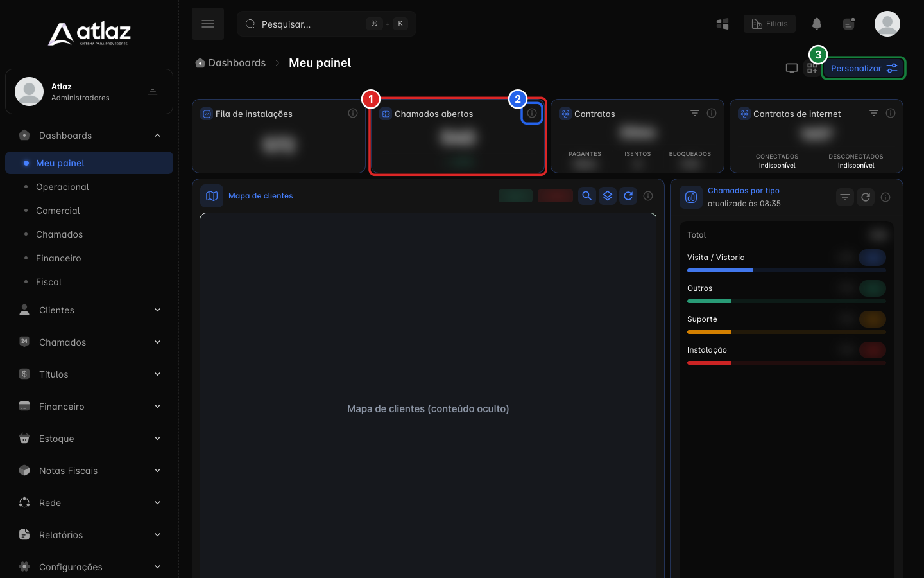Show info for Fila de instalações card
This screenshot has height=578, width=924.
(353, 113)
